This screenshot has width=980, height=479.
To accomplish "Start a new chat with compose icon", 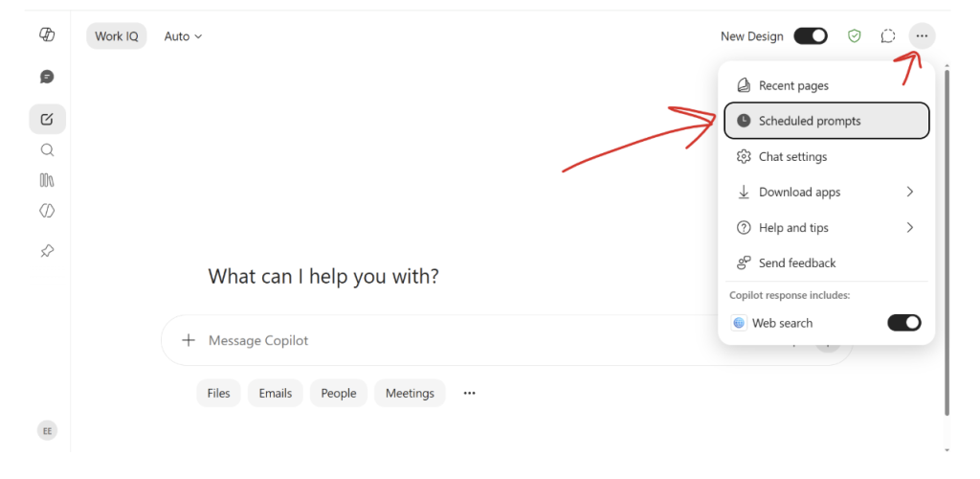I will pyautogui.click(x=47, y=119).
